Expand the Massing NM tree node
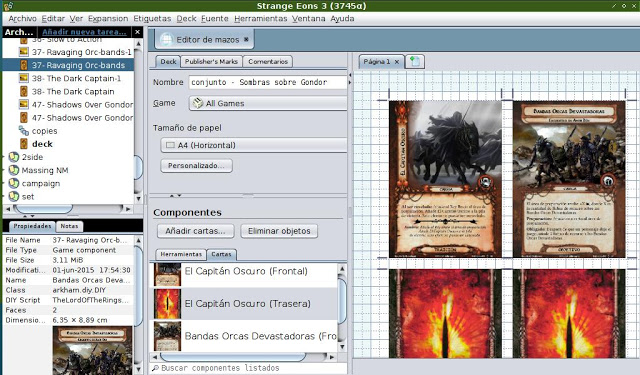The image size is (640, 375). [4, 170]
